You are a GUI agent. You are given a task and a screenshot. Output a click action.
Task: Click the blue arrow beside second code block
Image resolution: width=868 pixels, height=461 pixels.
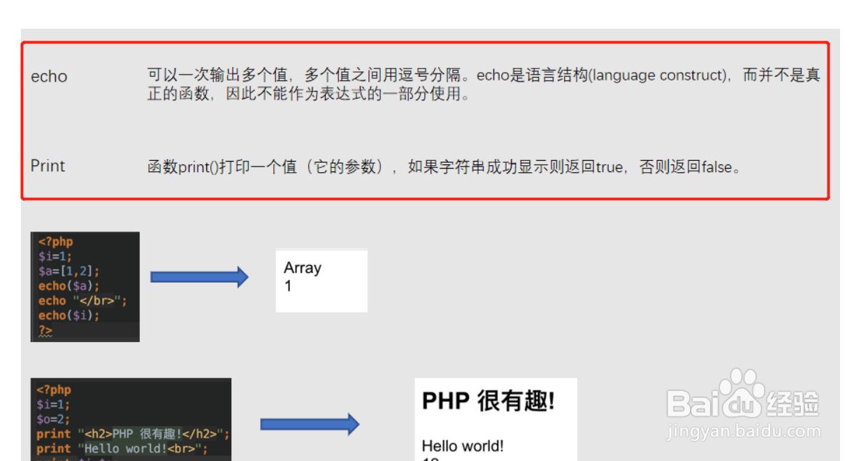coord(310,423)
